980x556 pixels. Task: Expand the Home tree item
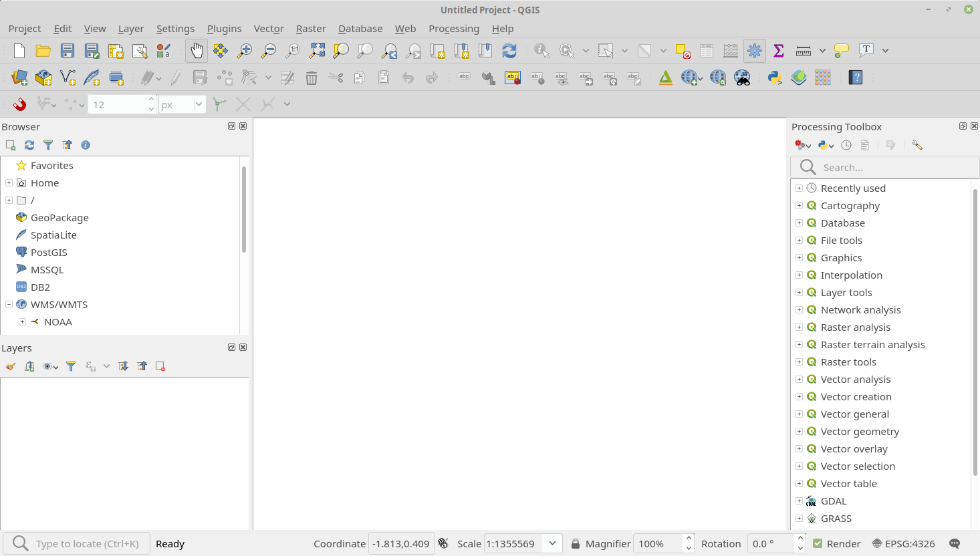pyautogui.click(x=9, y=183)
